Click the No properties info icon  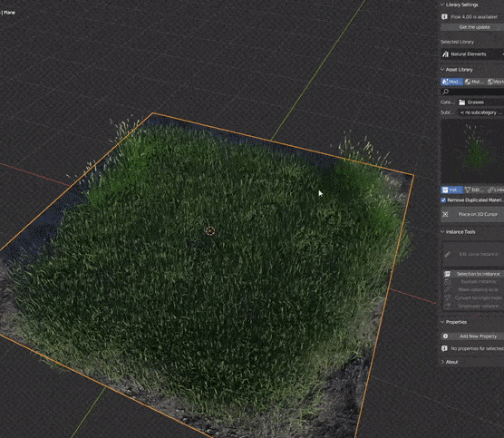(444, 348)
